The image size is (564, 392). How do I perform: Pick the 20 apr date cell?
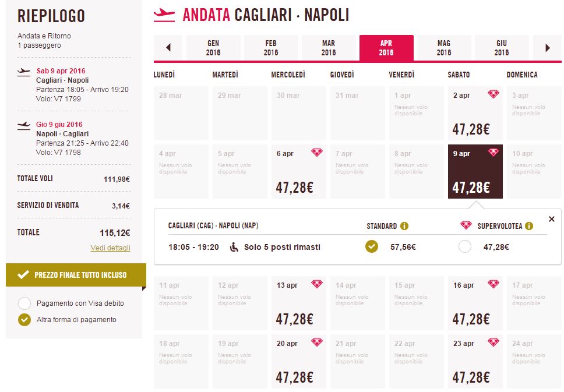[x=298, y=362]
